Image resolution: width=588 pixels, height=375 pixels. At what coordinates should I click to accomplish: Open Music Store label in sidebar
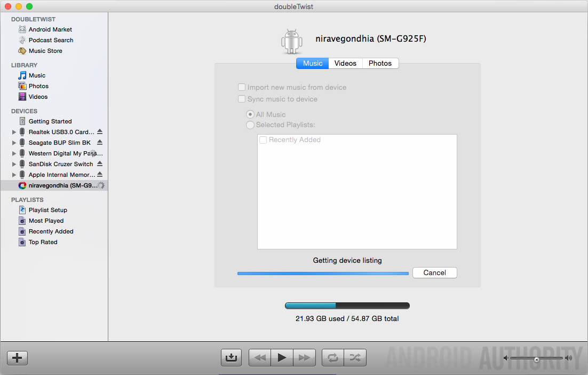click(45, 51)
